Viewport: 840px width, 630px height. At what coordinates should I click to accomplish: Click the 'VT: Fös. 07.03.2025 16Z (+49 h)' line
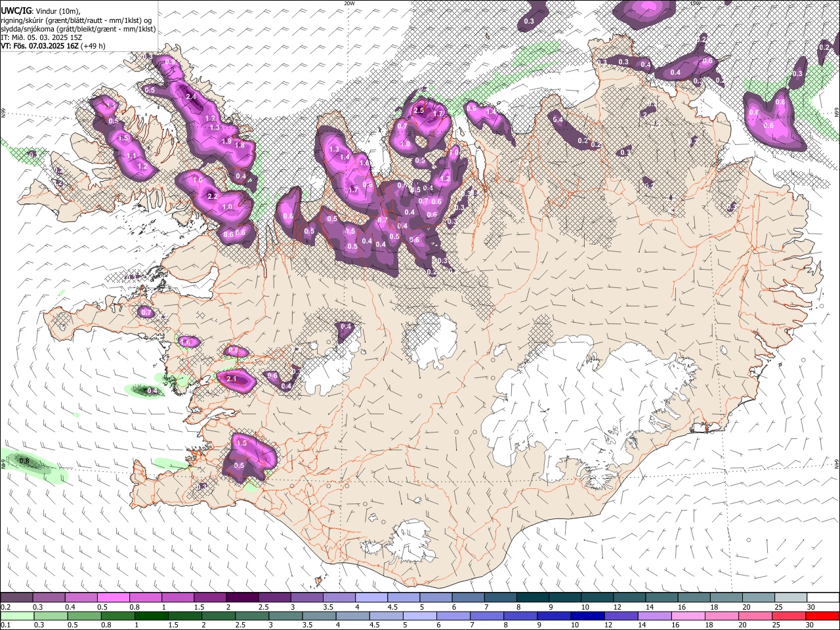53,46
